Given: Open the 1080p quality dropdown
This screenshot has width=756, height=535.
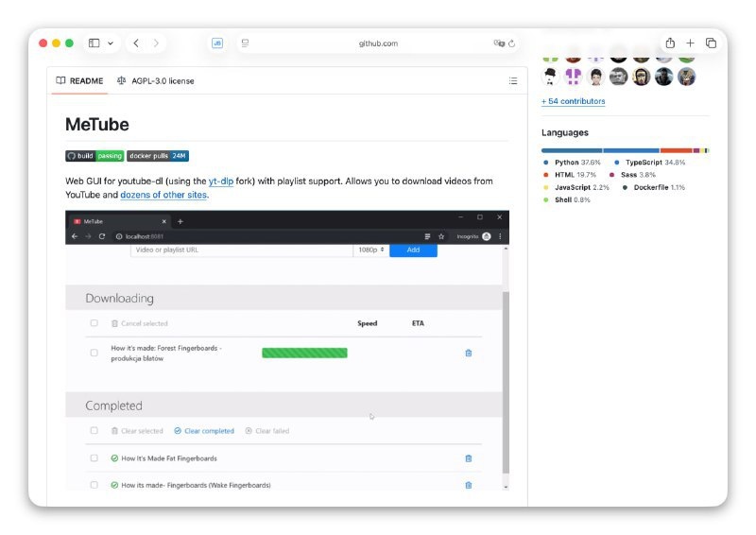Looking at the screenshot, I should [371, 250].
